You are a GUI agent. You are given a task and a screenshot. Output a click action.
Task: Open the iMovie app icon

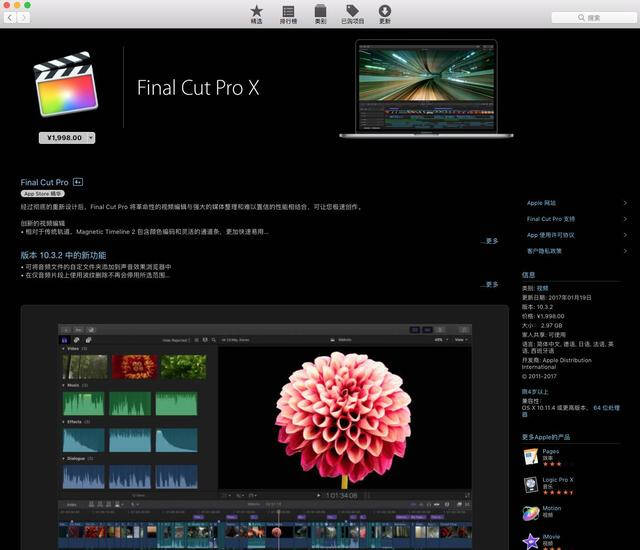(x=531, y=541)
